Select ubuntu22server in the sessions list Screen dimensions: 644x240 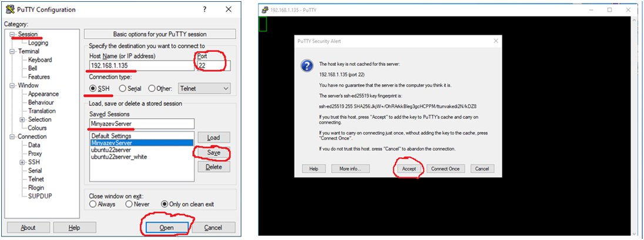point(141,149)
